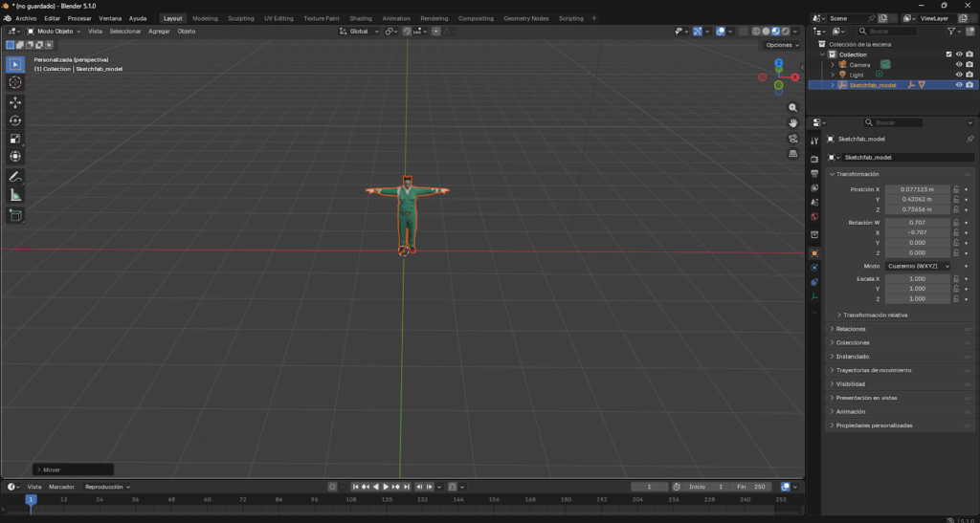Click the Posición X value field
980x523 pixels.
point(917,189)
